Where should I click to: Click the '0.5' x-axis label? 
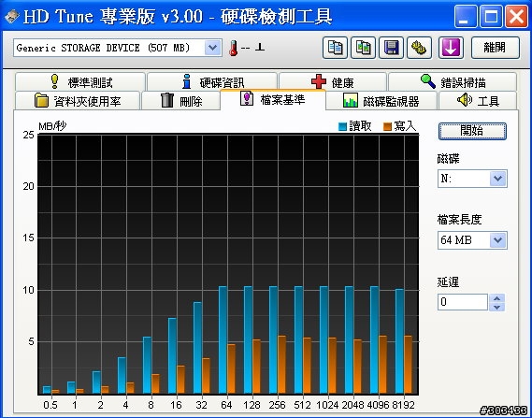pos(50,405)
